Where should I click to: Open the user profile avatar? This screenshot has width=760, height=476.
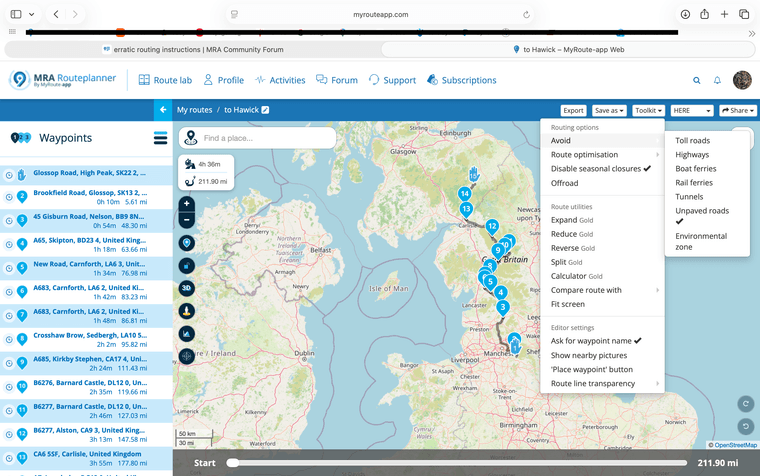pos(742,80)
